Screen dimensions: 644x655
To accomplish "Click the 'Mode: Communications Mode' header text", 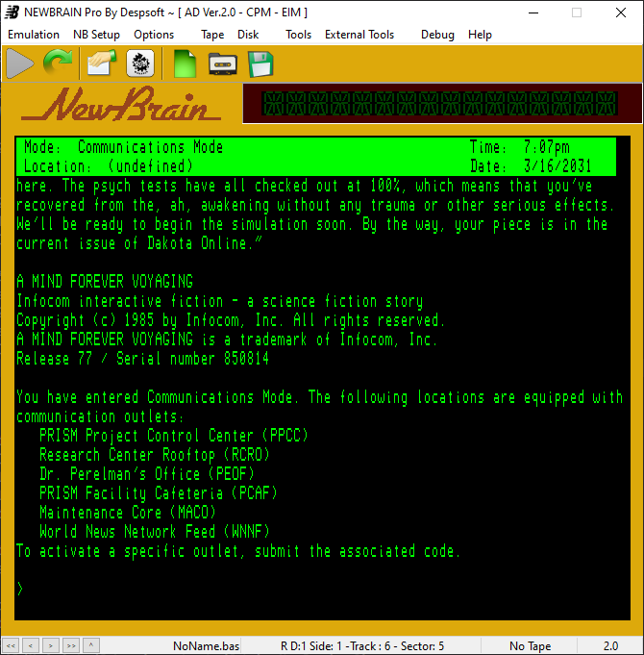I will click(124, 147).
